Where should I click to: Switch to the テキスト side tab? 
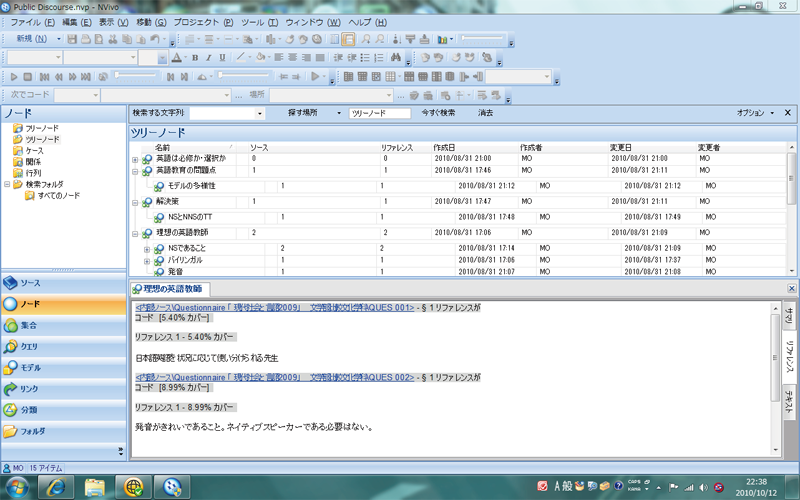pyautogui.click(x=788, y=400)
